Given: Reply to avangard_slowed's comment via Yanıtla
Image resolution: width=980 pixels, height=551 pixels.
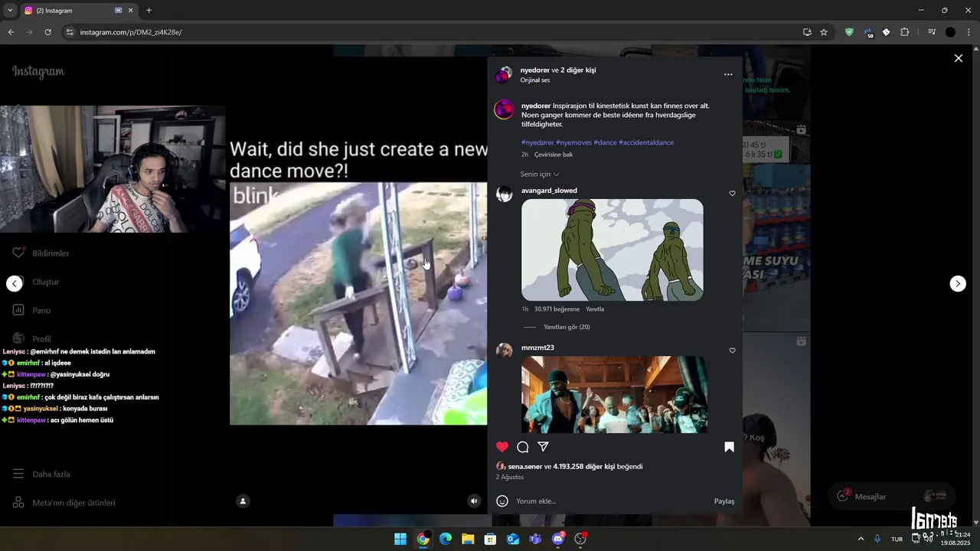Looking at the screenshot, I should click(x=595, y=309).
